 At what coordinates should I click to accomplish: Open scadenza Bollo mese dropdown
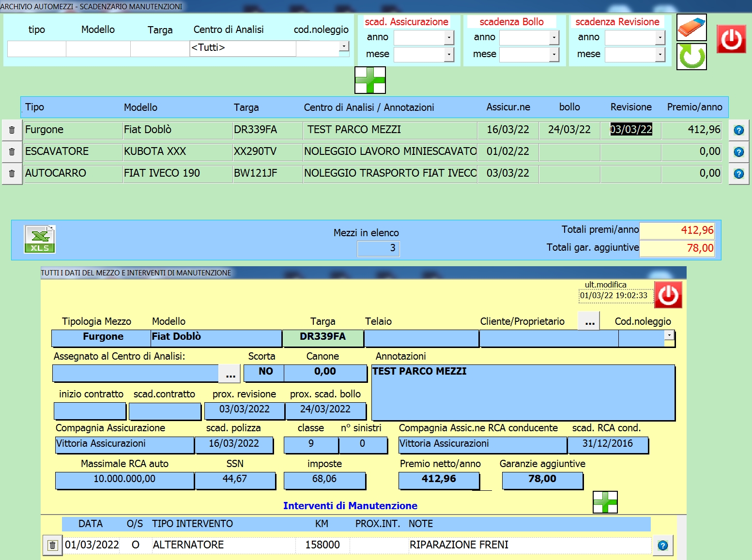click(x=554, y=55)
